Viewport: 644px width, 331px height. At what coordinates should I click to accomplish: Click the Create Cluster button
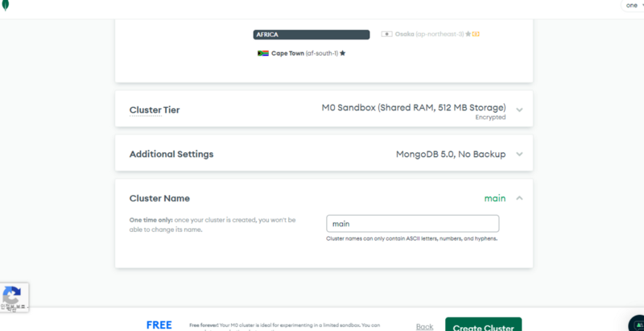[484, 325]
